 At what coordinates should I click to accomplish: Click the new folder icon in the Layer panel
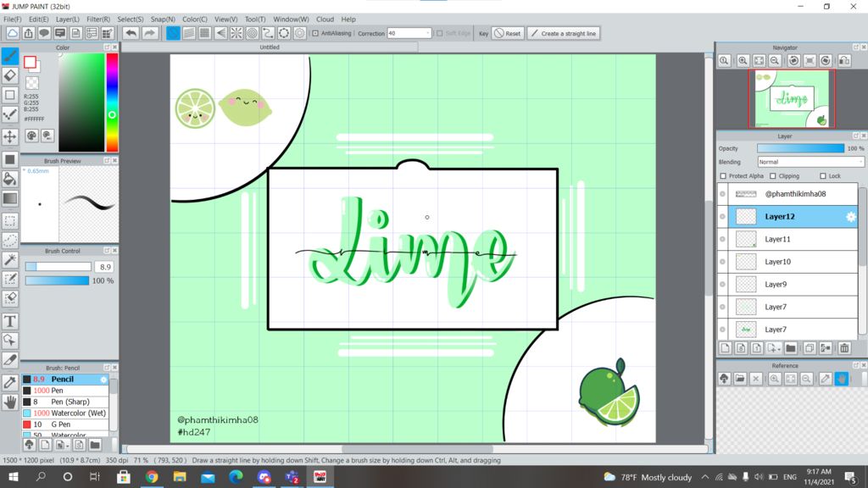(791, 348)
